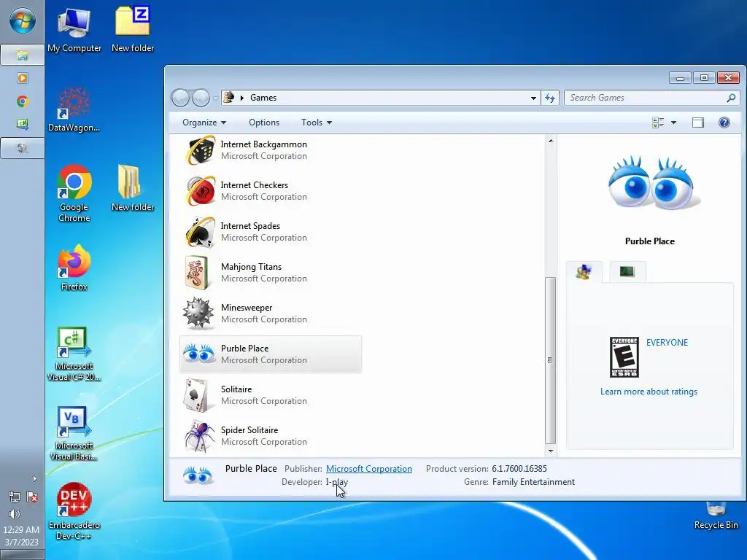This screenshot has height=560, width=747.
Task: Open the Help question mark button
Action: [x=724, y=122]
